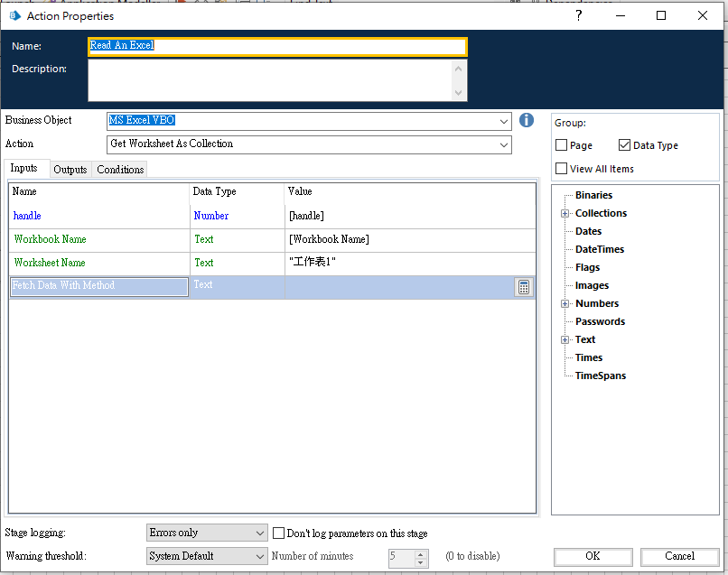
Task: Enable the Page group checkbox
Action: point(561,145)
